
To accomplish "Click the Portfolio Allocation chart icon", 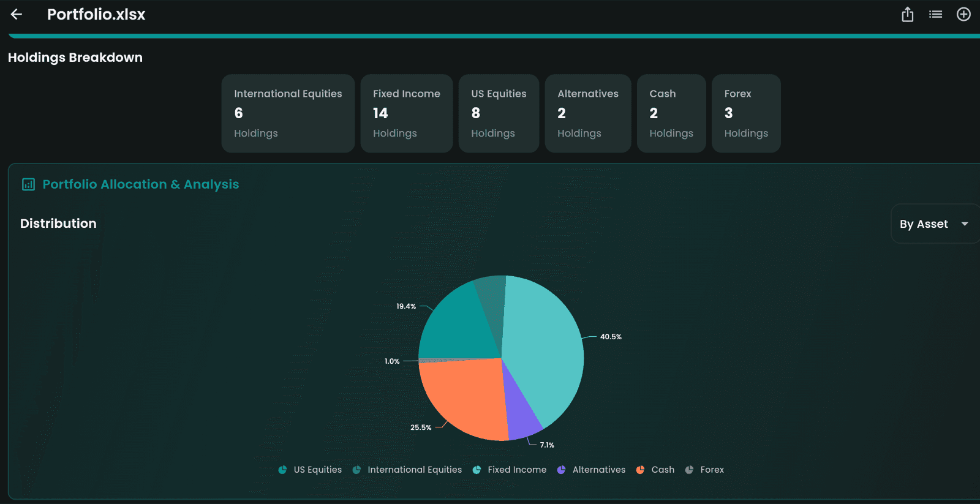I will pyautogui.click(x=28, y=184).
